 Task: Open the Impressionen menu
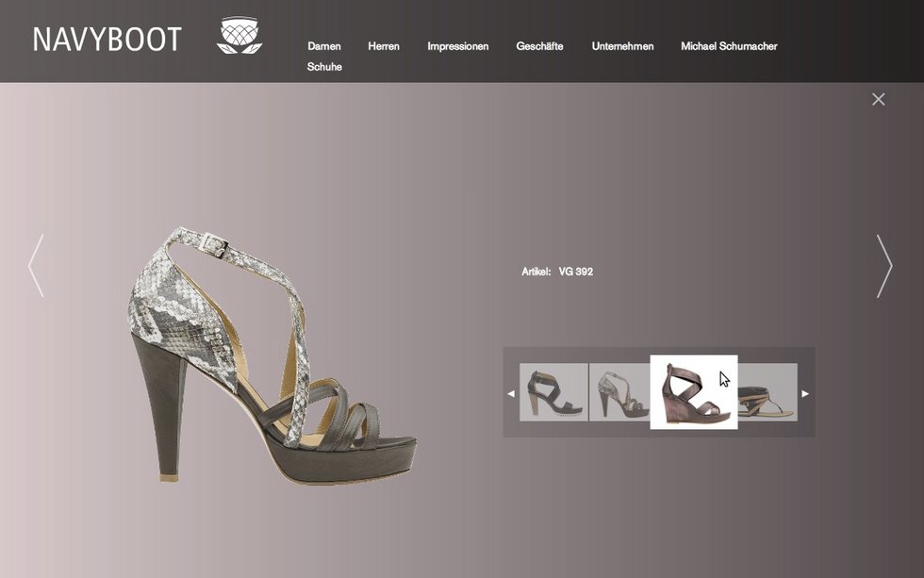tap(458, 46)
